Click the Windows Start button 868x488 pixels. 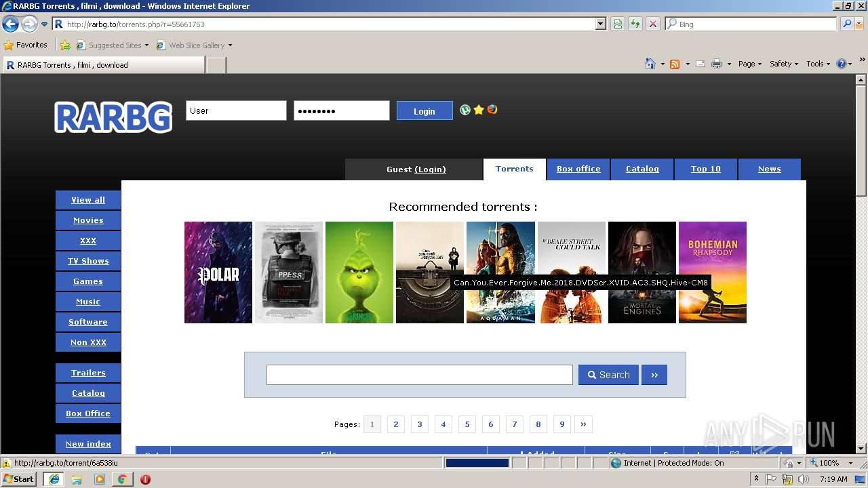tap(19, 479)
